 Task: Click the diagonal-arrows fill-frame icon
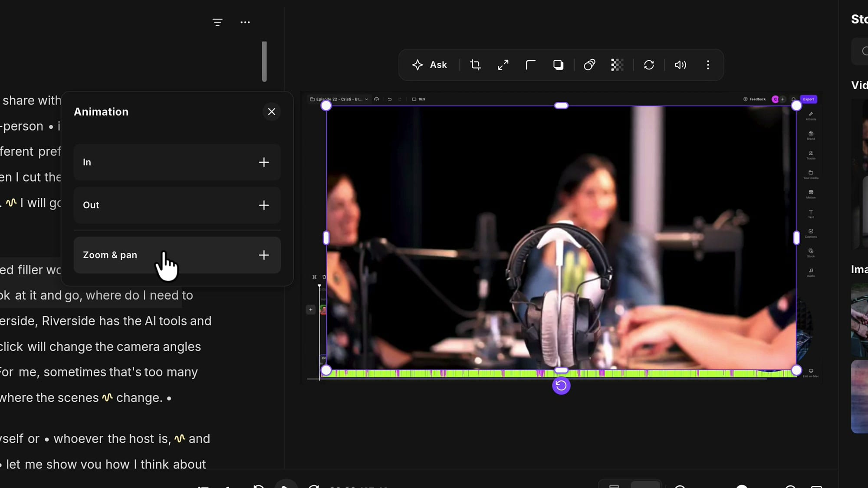coord(503,65)
